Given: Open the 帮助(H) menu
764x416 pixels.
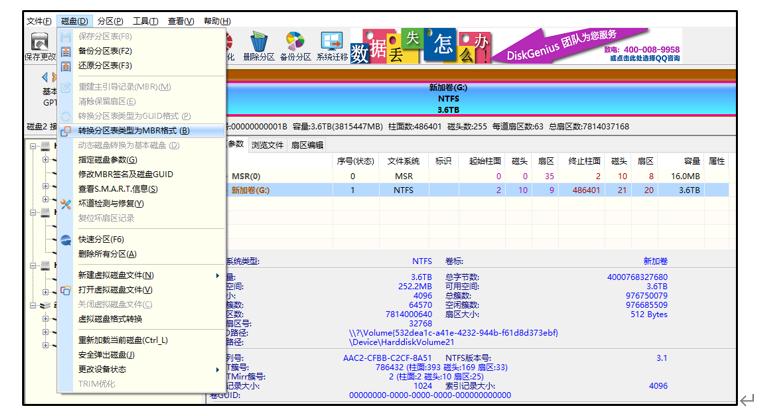Looking at the screenshot, I should [217, 21].
